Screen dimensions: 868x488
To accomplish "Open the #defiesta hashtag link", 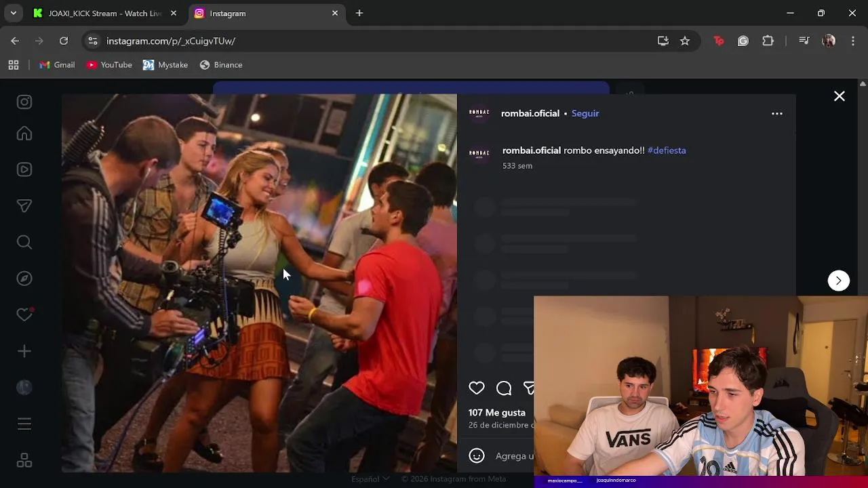I will click(x=667, y=150).
